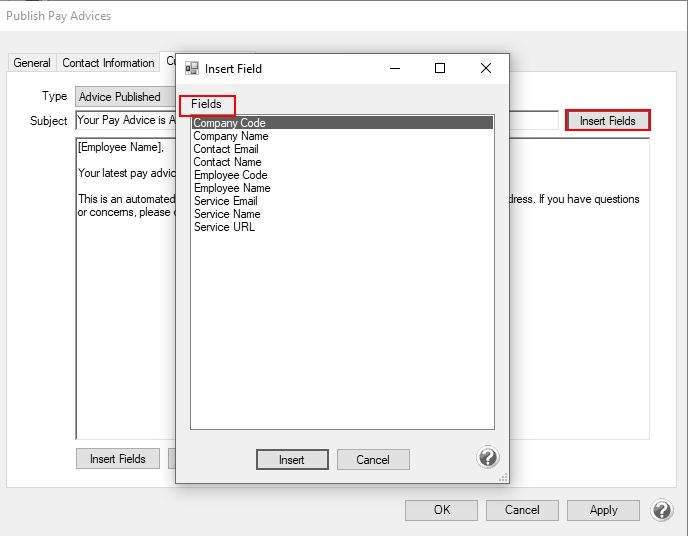Click Insert Fields next to Subject
The width and height of the screenshot is (688, 536).
pyautogui.click(x=607, y=121)
